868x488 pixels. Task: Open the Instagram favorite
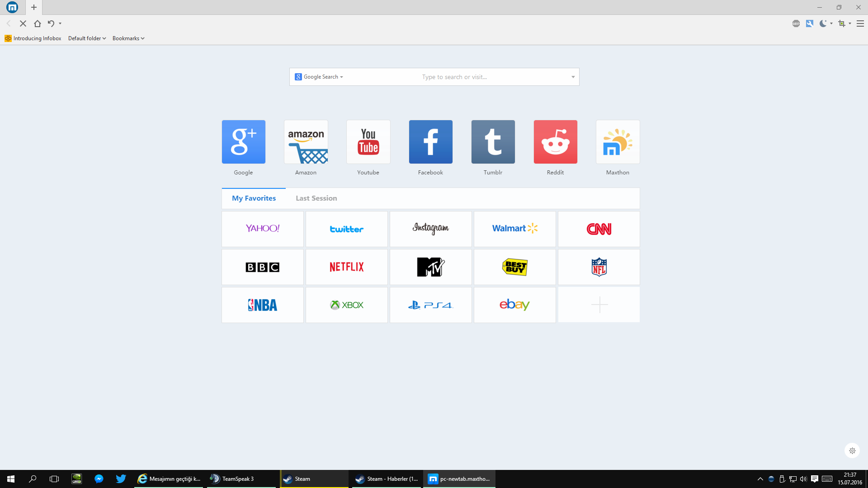(431, 229)
